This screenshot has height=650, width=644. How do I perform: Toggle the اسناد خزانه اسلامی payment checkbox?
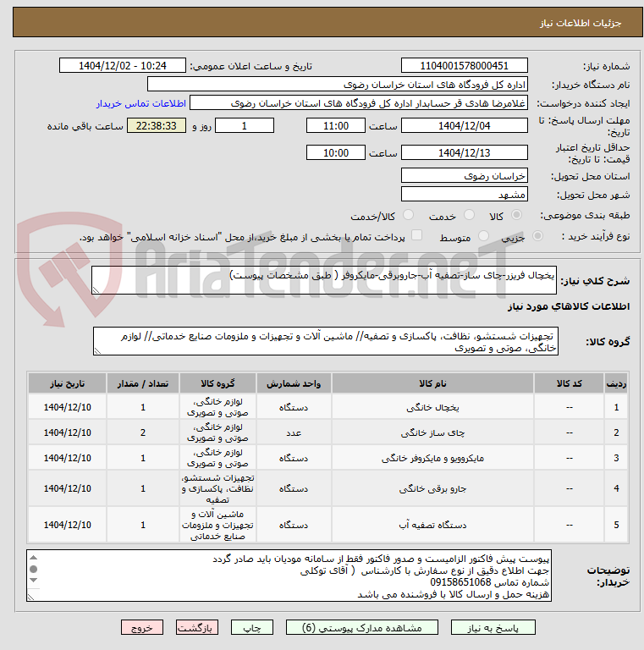pyautogui.click(x=416, y=235)
